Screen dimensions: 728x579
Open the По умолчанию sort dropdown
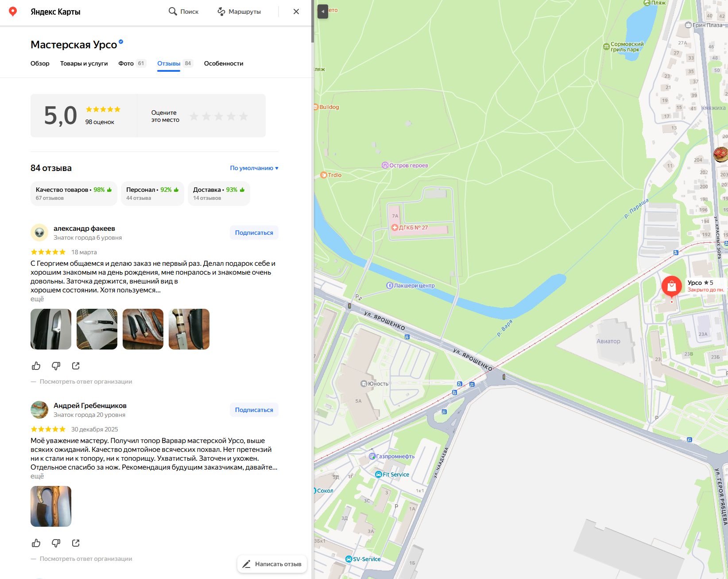click(254, 168)
